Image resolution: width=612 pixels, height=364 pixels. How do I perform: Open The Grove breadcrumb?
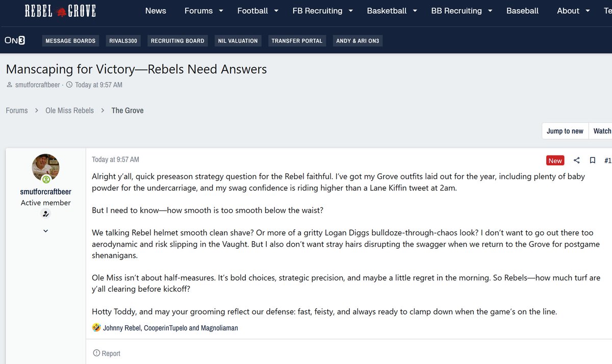[x=127, y=110]
